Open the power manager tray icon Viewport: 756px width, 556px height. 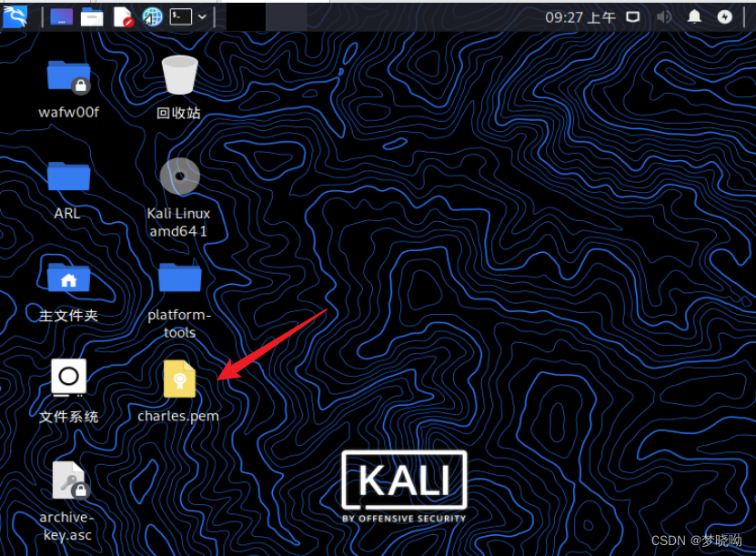click(725, 17)
